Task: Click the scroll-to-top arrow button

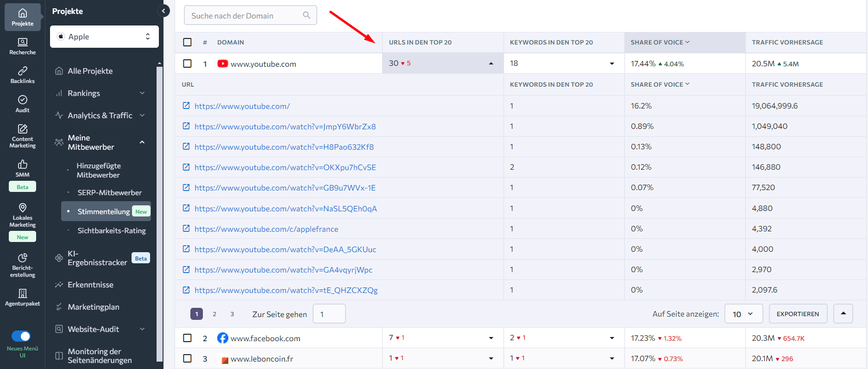Action: (843, 314)
